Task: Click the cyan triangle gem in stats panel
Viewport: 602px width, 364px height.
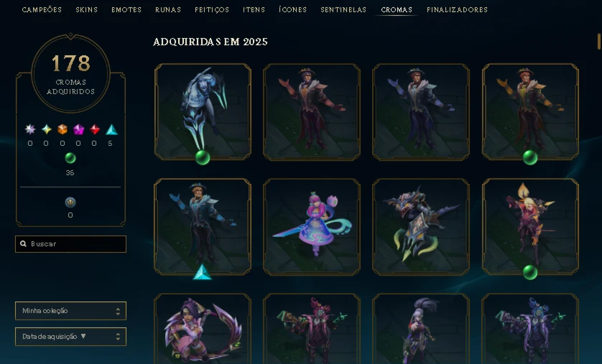Action: pos(111,130)
